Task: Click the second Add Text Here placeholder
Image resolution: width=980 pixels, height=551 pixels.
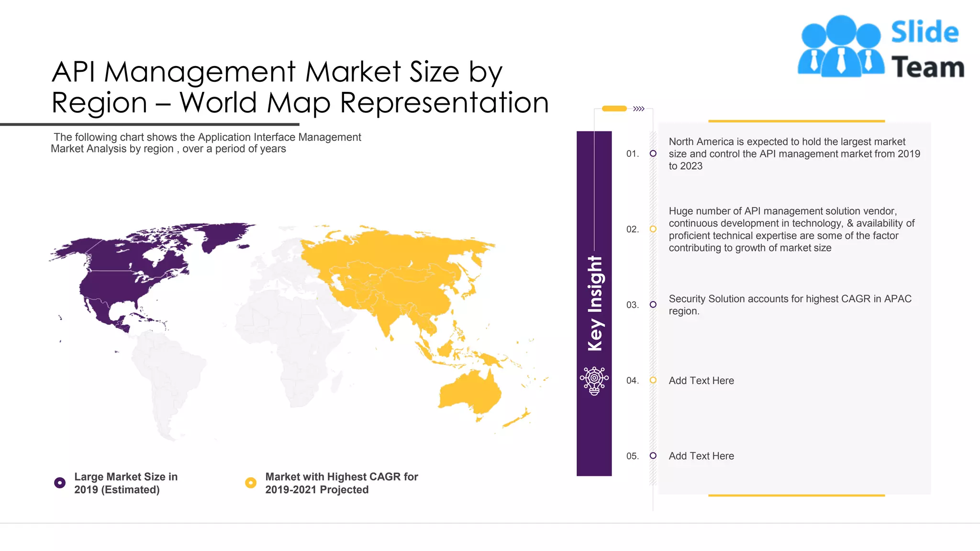Action: tap(701, 456)
